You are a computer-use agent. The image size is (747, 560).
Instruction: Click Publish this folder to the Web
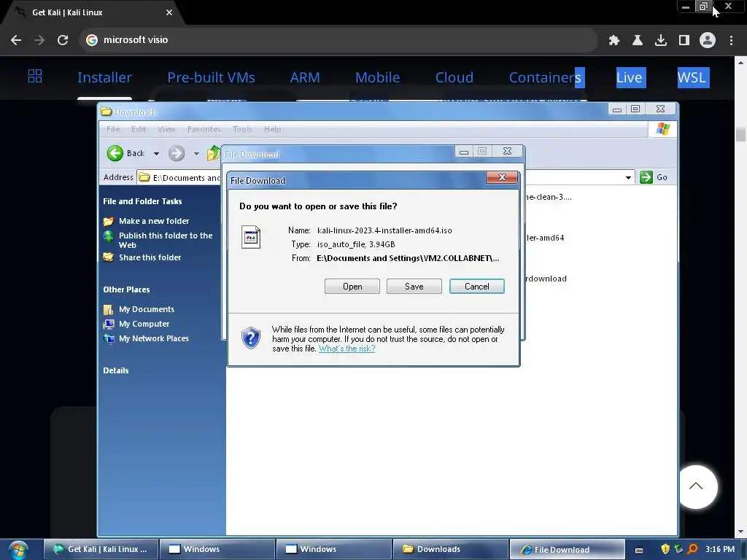tap(166, 240)
